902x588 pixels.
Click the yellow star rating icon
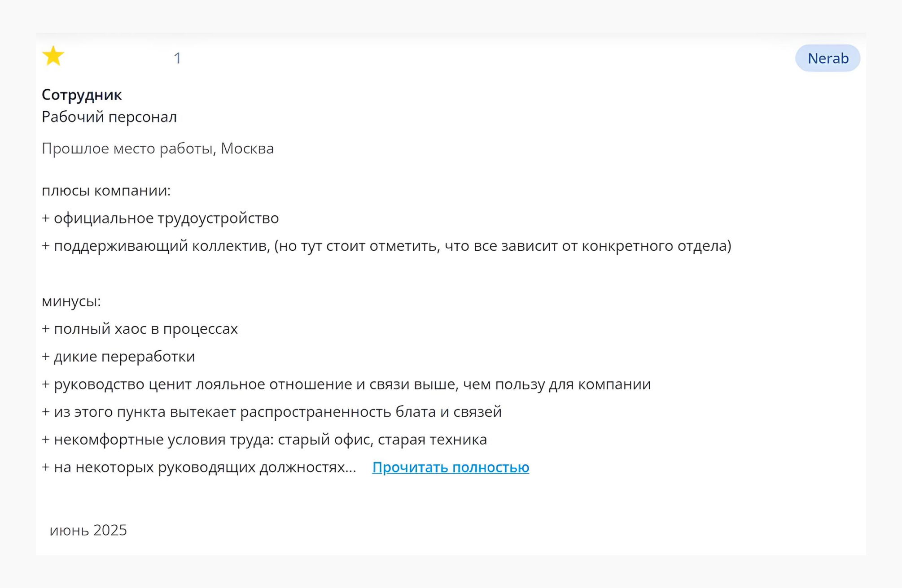point(53,56)
